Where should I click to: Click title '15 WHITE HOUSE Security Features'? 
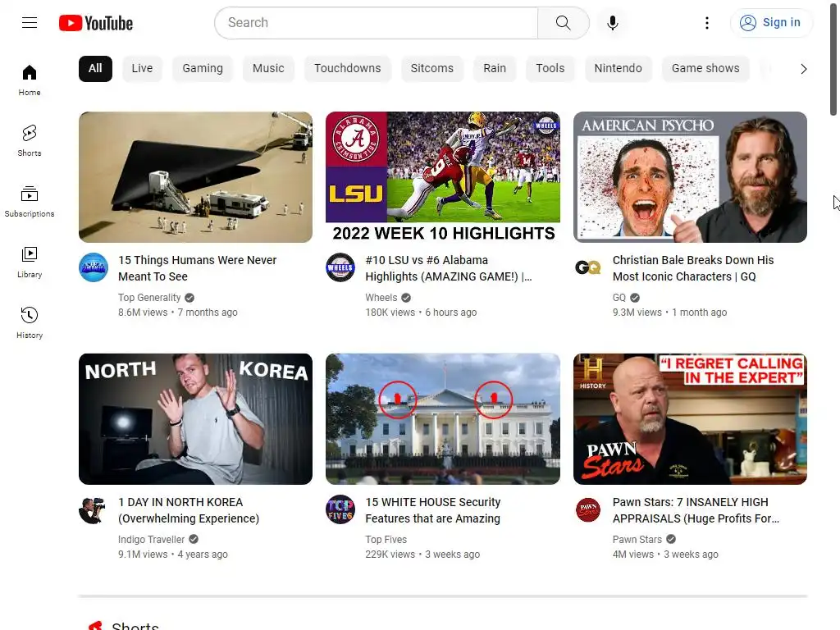click(433, 510)
